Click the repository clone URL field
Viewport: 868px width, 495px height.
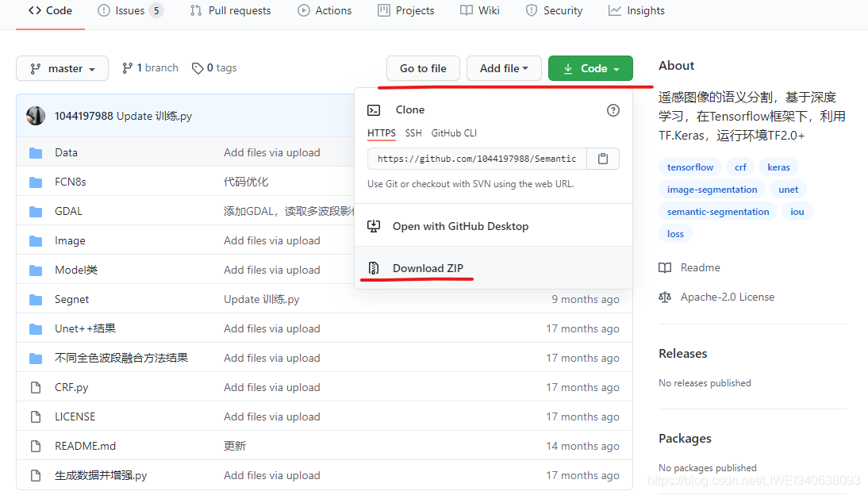click(x=477, y=159)
